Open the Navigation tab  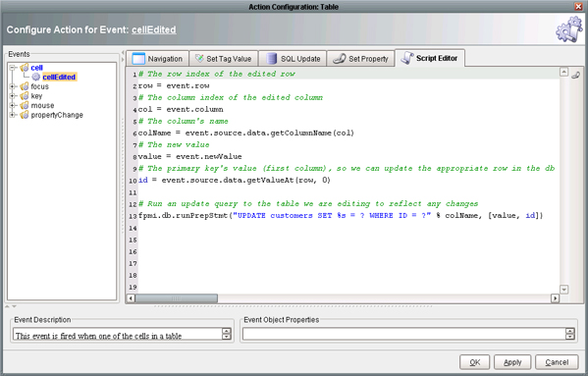pos(157,59)
